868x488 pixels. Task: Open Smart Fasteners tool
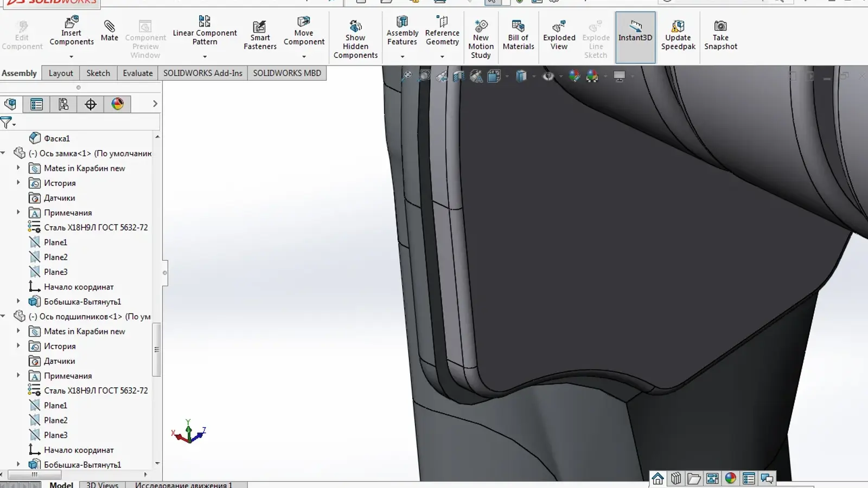coord(260,35)
